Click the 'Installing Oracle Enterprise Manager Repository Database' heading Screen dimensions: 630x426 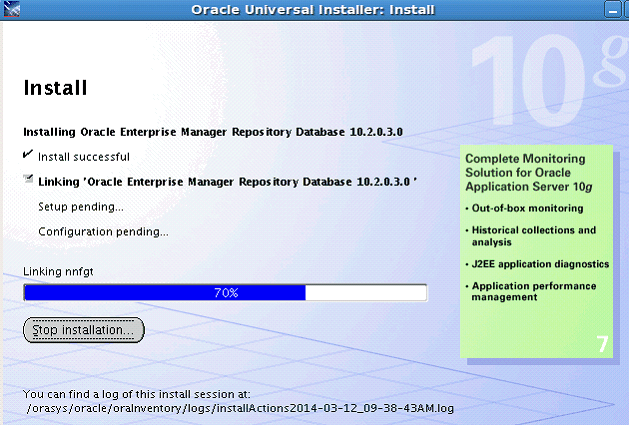click(213, 132)
